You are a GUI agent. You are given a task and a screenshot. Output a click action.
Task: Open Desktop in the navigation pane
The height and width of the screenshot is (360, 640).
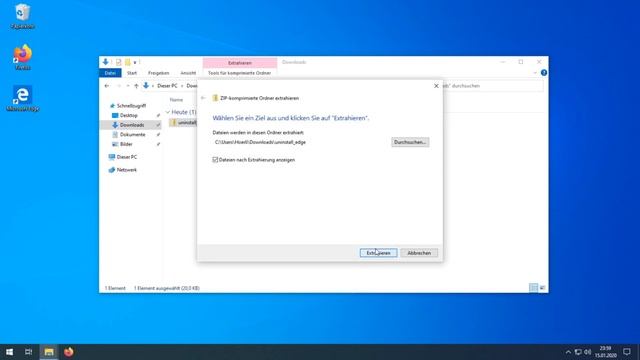pos(129,116)
